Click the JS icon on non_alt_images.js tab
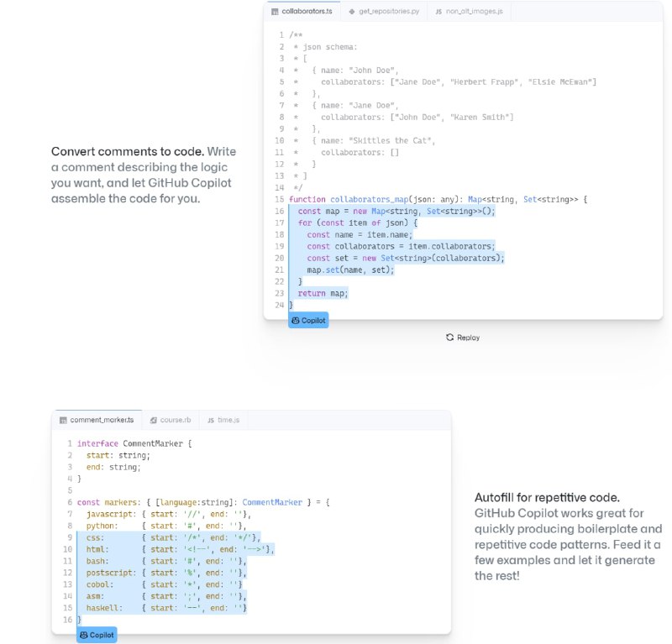 pyautogui.click(x=438, y=12)
